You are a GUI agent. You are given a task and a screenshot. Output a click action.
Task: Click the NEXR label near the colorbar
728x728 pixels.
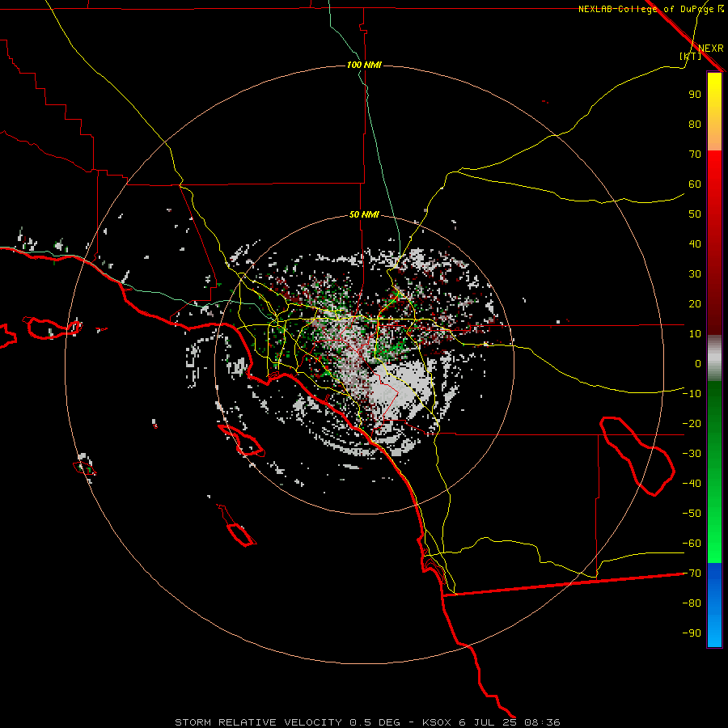pyautogui.click(x=711, y=49)
